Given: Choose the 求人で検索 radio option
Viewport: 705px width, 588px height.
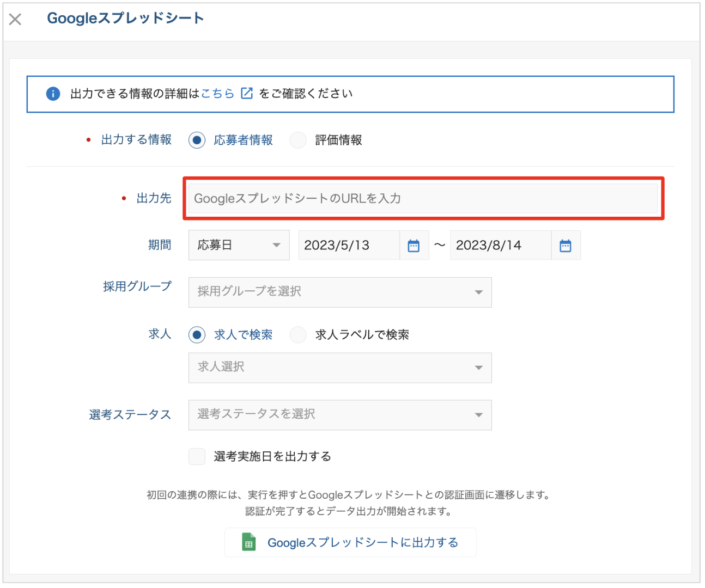Looking at the screenshot, I should click(197, 335).
